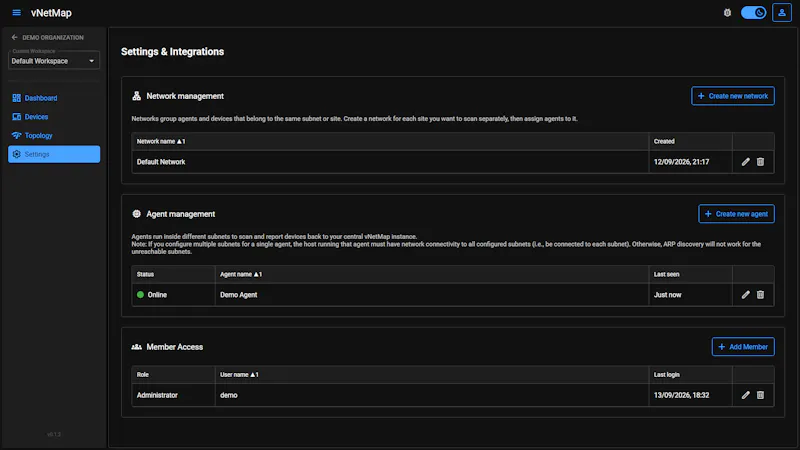Open Dashboard in sidebar
The height and width of the screenshot is (450, 800).
[54, 98]
